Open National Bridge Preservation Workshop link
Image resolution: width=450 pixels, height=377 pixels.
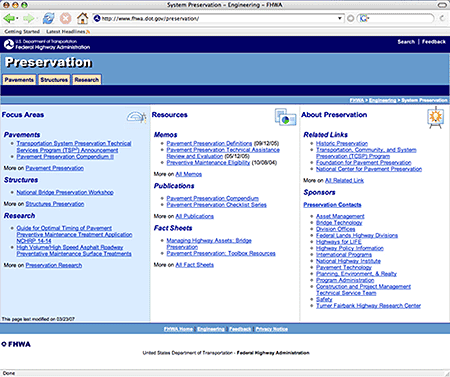click(65, 192)
